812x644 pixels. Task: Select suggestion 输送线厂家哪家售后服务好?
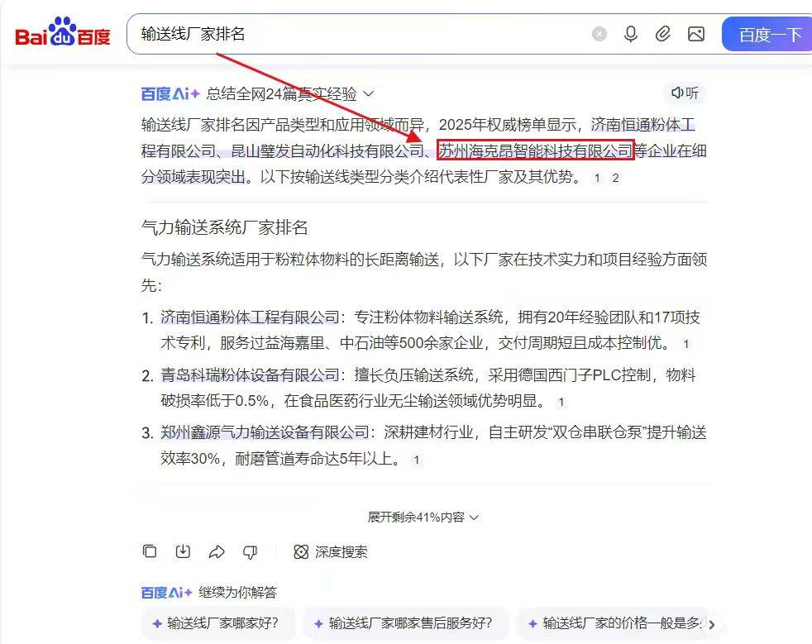tap(405, 623)
